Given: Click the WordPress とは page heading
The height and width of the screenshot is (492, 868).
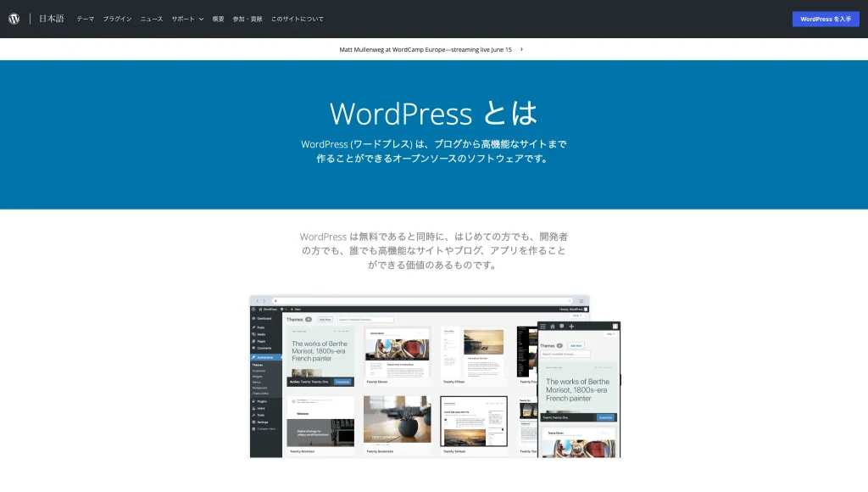Looking at the screenshot, I should pos(433,113).
